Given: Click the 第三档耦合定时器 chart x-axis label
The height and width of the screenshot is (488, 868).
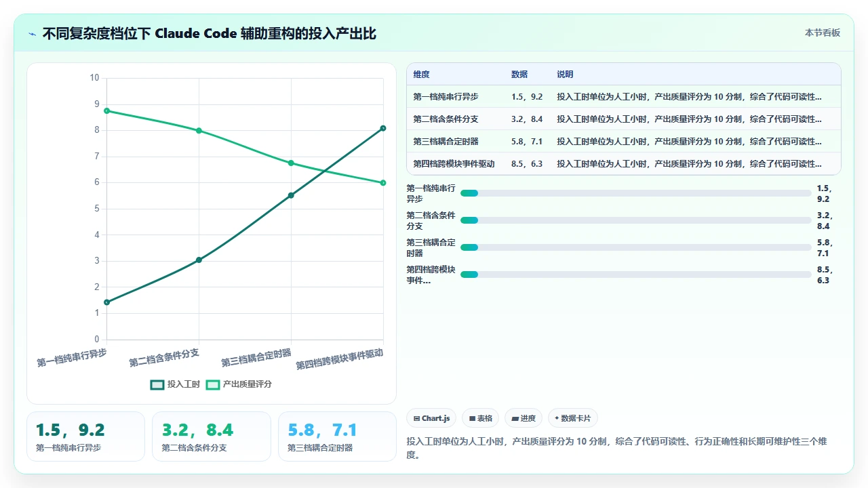Looking at the screenshot, I should click(x=256, y=357).
